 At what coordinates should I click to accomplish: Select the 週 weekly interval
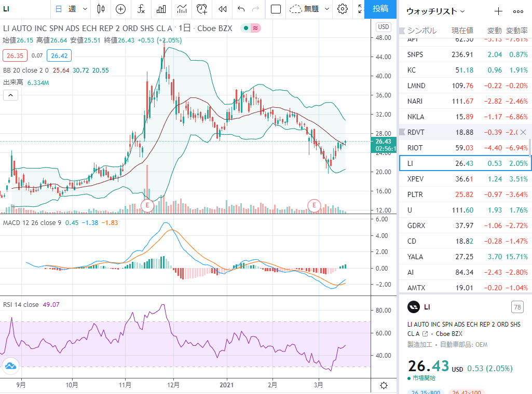72,9
